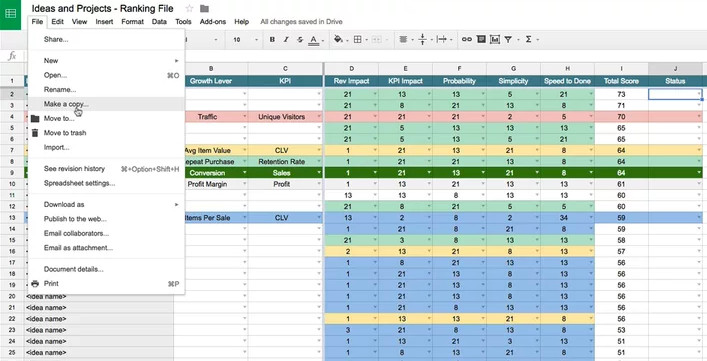Click the Status header cell
The image size is (707, 361).
pyautogui.click(x=675, y=81)
